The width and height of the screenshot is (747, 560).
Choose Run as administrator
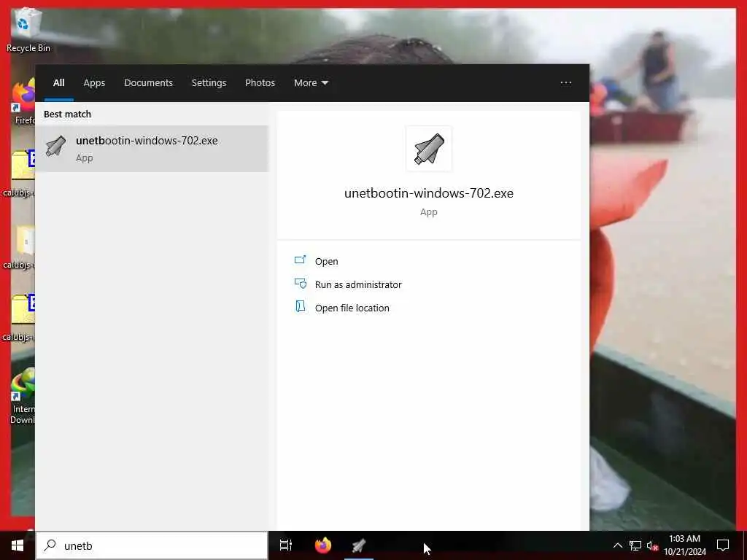point(358,285)
